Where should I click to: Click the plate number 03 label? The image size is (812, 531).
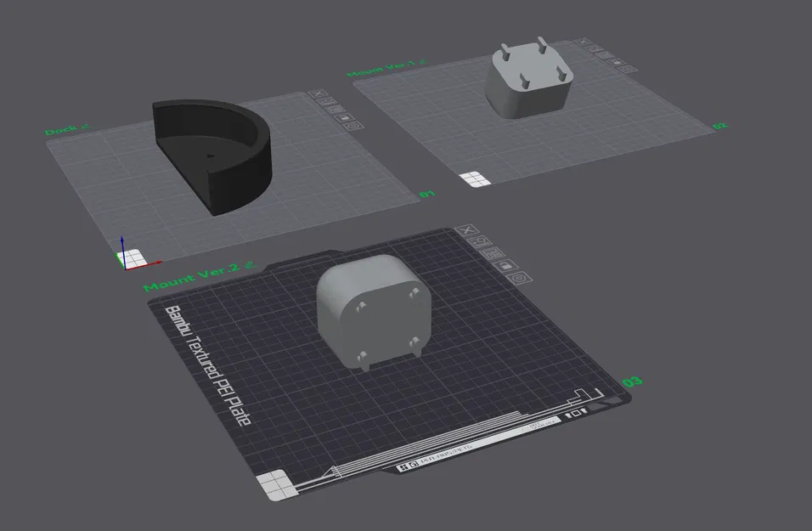[632, 382]
